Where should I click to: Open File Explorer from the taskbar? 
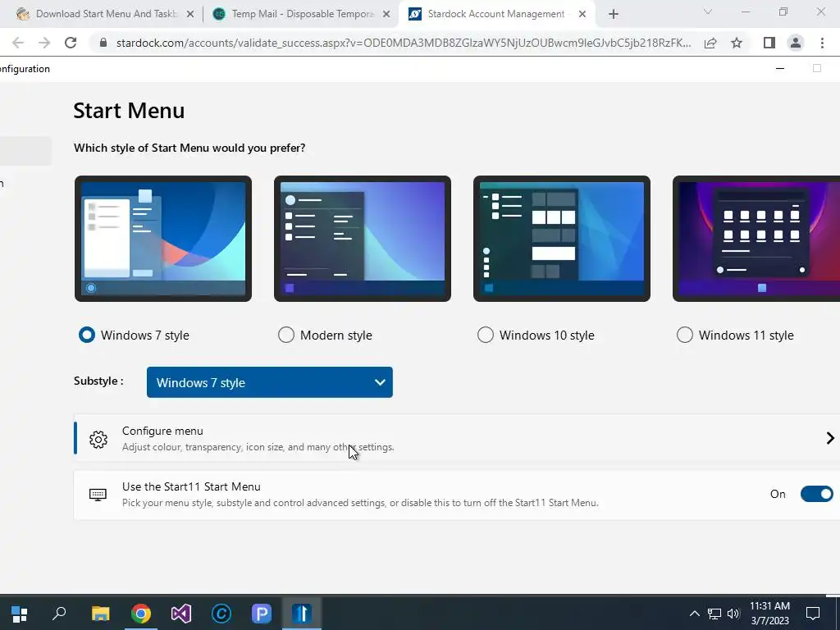[100, 614]
